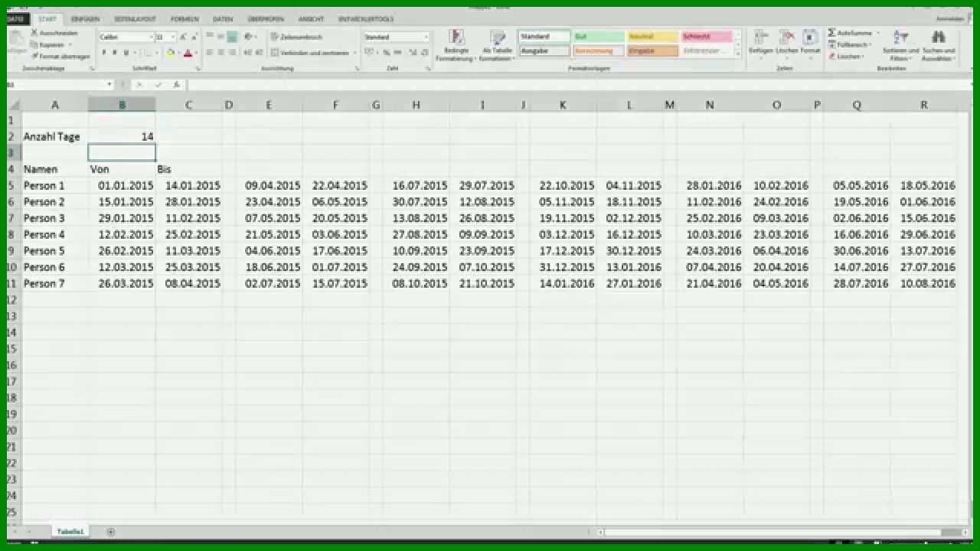980x551 pixels.
Task: Toggle italic formatting
Action: 115,53
